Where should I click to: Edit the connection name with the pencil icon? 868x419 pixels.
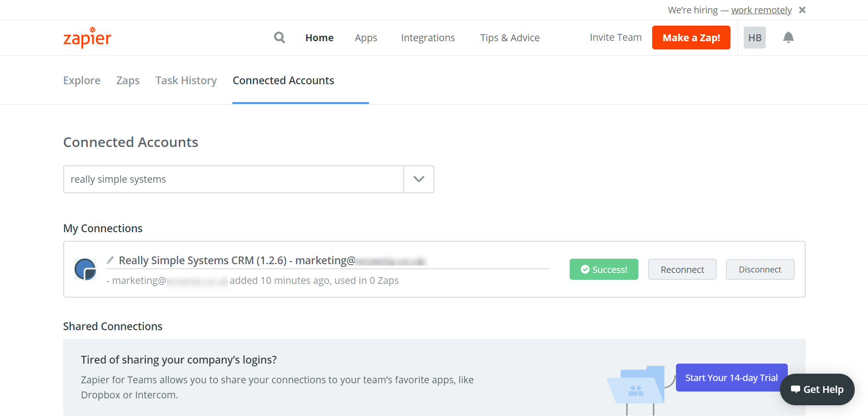point(110,260)
